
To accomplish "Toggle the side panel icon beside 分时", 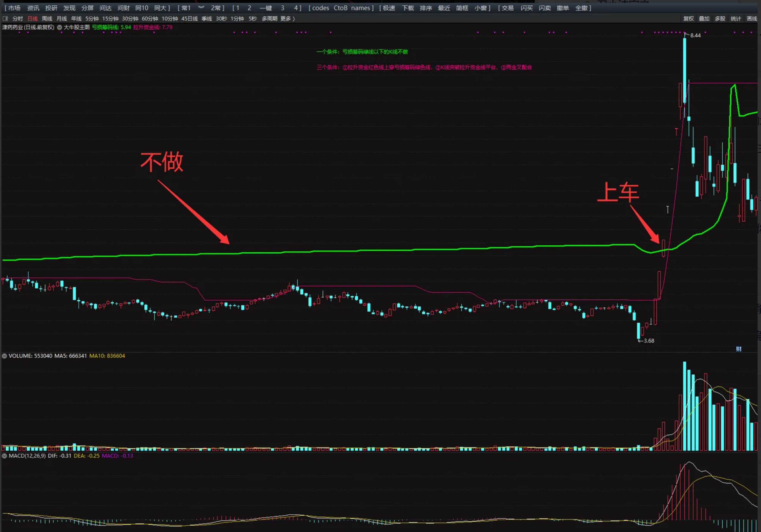I will point(5,18).
